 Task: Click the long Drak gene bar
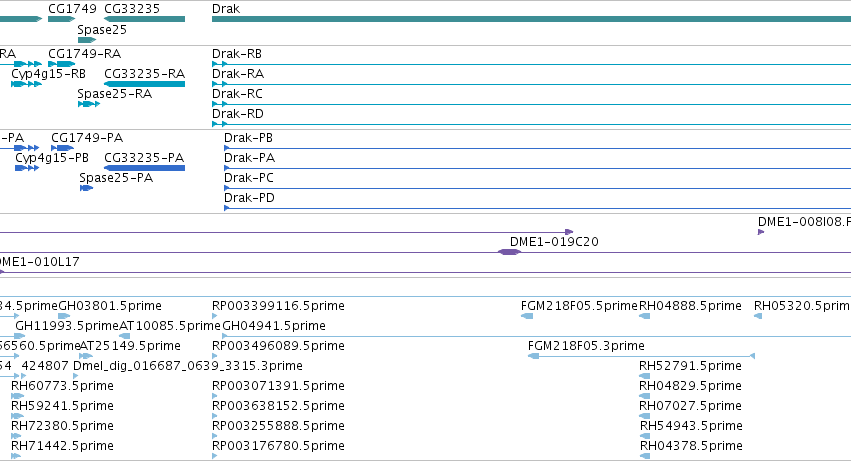click(x=531, y=19)
